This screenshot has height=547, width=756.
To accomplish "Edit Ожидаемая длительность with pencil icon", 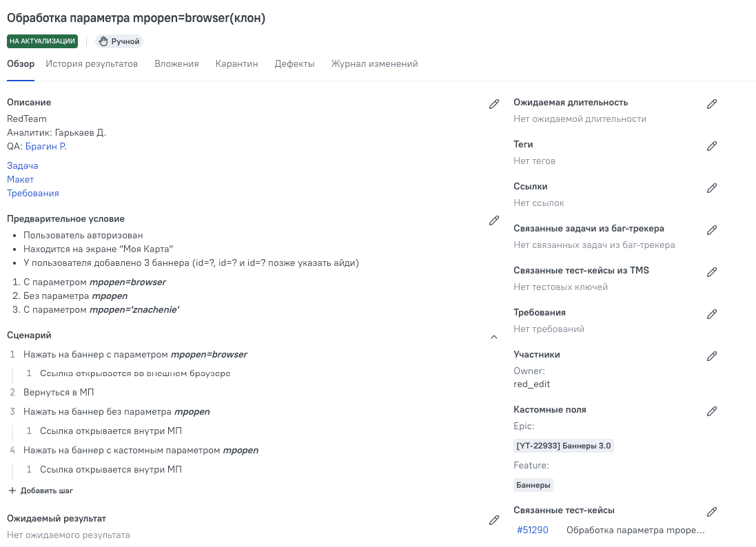I will click(712, 103).
